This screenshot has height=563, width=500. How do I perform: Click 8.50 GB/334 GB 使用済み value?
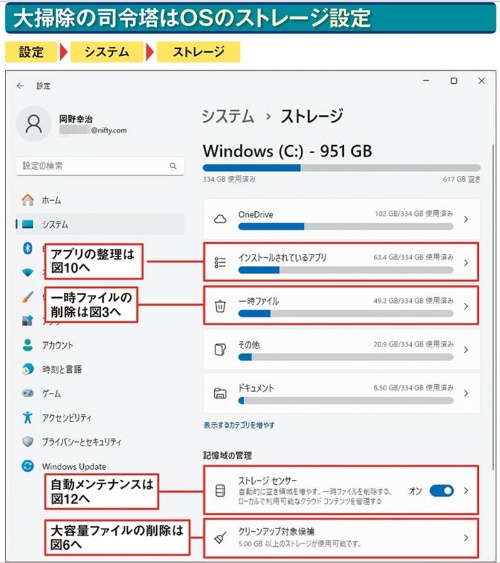pyautogui.click(x=413, y=387)
